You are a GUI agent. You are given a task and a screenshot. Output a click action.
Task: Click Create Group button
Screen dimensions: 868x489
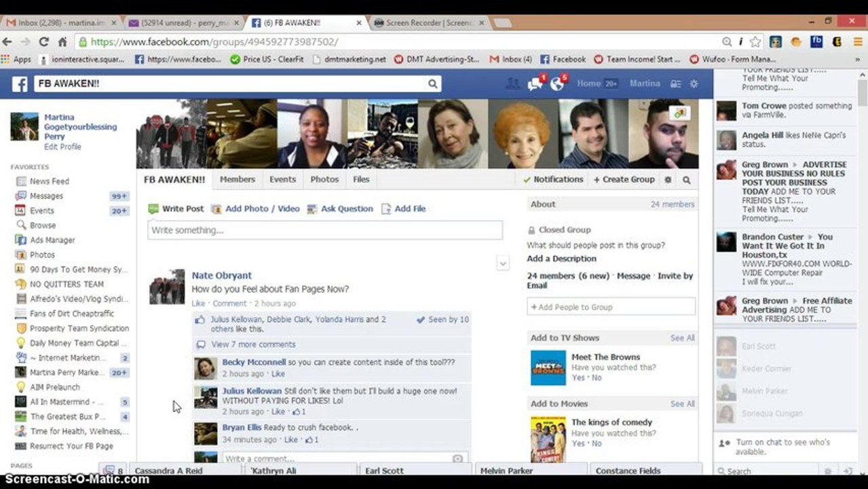tap(624, 179)
